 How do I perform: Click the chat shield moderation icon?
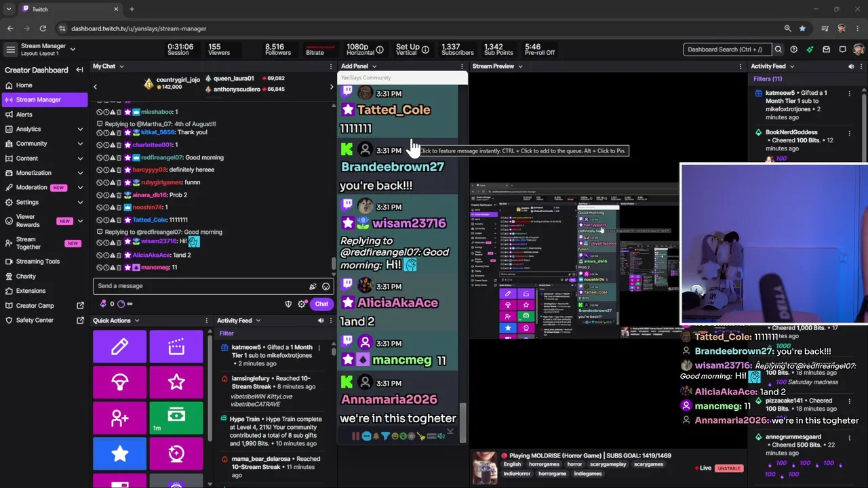click(x=288, y=304)
